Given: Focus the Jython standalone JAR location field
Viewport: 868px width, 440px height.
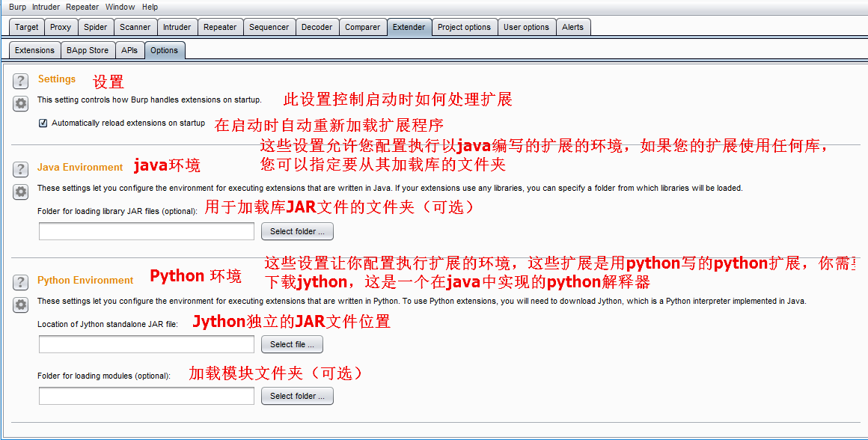Looking at the screenshot, I should [x=147, y=344].
